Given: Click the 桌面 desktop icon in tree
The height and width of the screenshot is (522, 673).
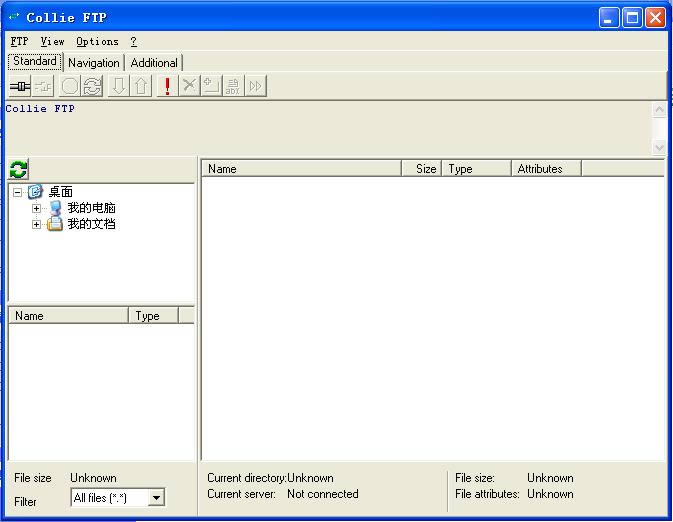Looking at the screenshot, I should [35, 191].
